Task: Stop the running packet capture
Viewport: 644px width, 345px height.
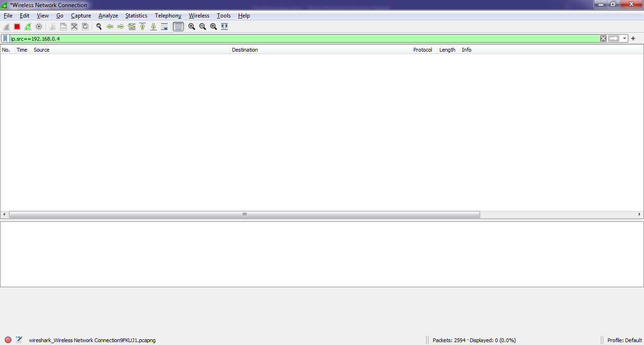Action: tap(17, 27)
